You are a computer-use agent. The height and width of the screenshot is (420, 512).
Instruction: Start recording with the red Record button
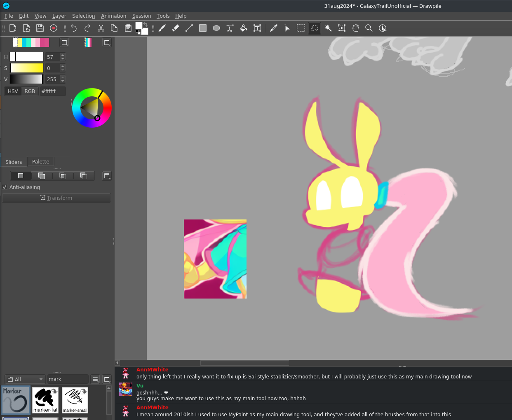[x=54, y=28]
